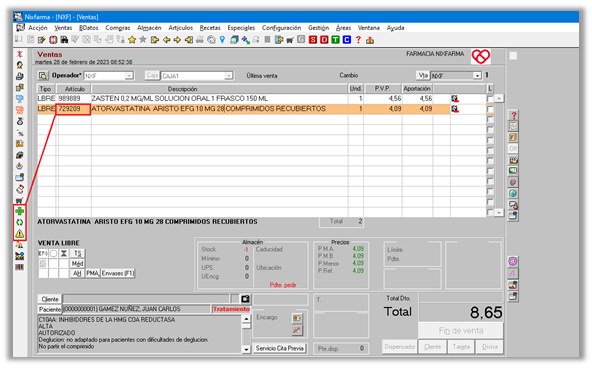The width and height of the screenshot is (592, 368).
Task: Click the red Tratamiento label
Action: pos(231,309)
